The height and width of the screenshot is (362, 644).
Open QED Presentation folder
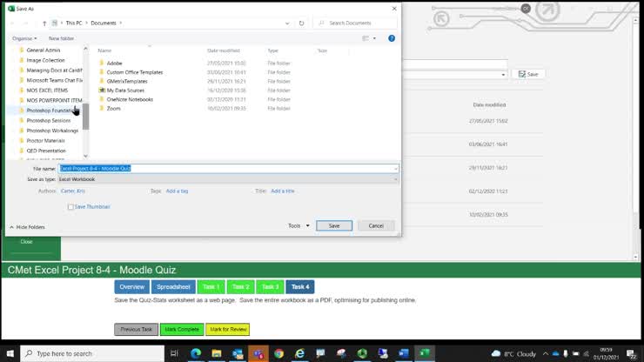(x=46, y=151)
